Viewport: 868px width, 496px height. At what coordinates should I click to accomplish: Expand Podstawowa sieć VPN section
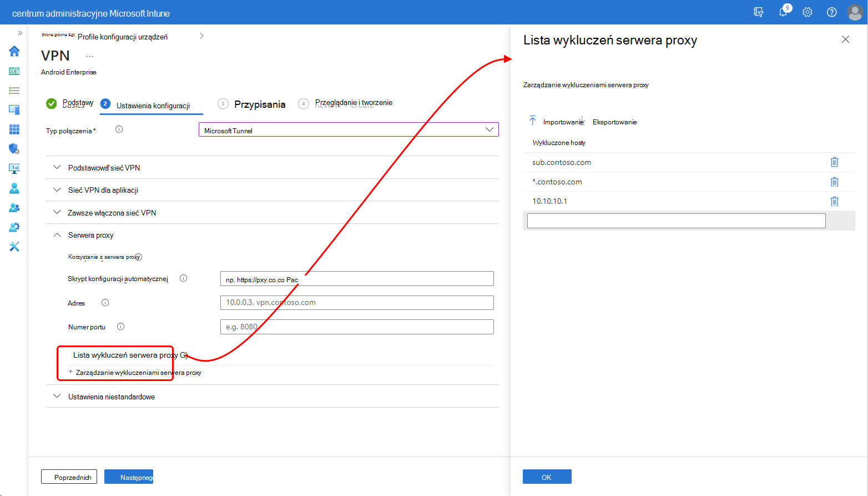click(272, 167)
